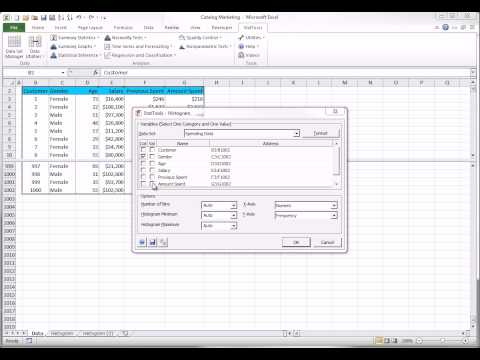Open the Name Box dropdown arrow
This screenshot has height=360, width=480.
[x=63, y=72]
